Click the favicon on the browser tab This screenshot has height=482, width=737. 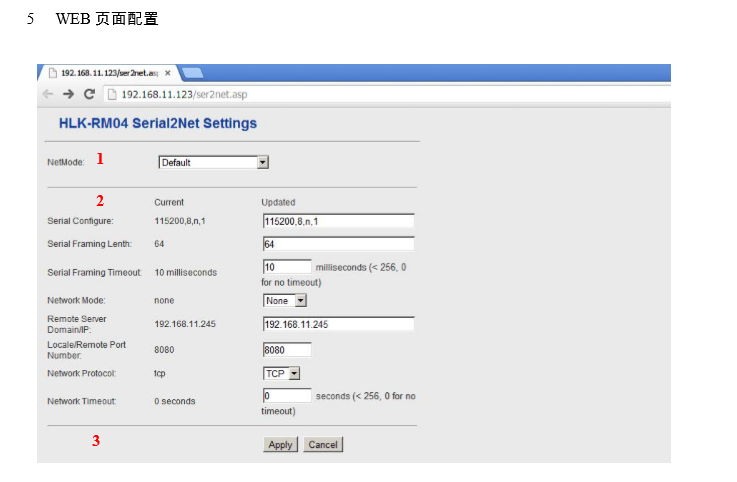coord(52,73)
